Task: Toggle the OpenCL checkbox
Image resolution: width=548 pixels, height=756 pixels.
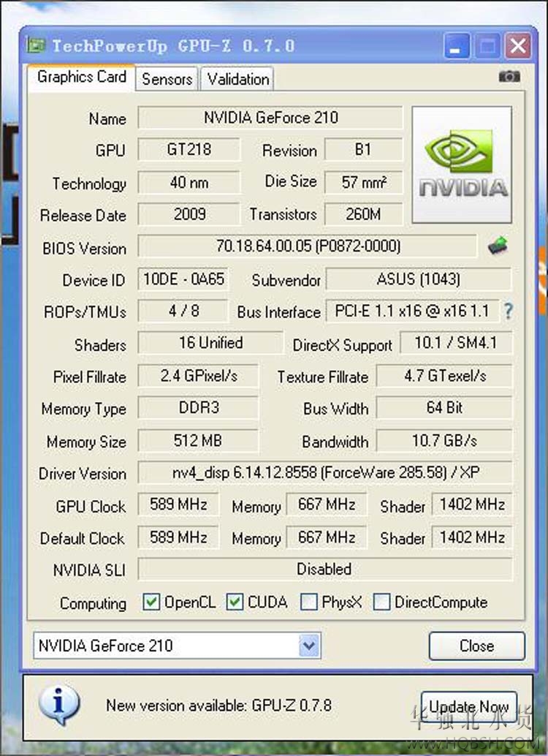Action: 151,602
